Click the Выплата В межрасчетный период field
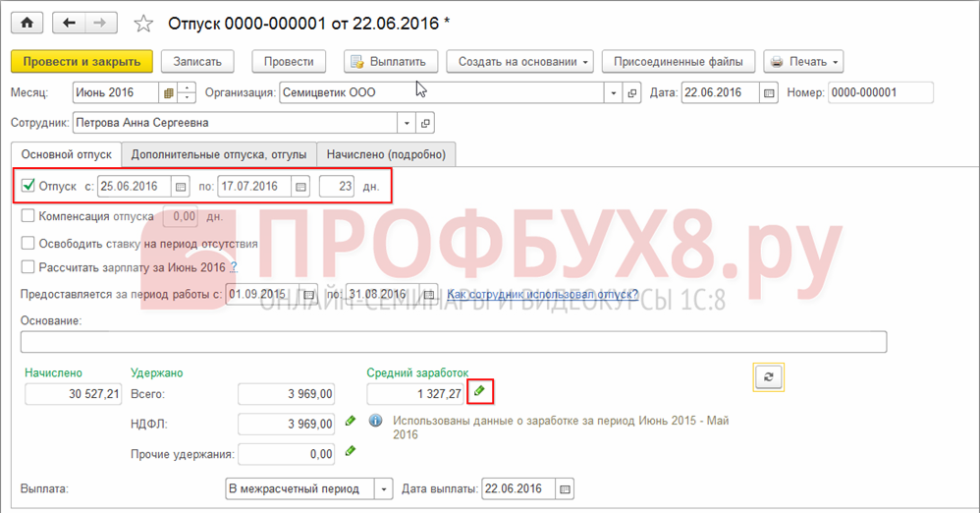 point(300,488)
